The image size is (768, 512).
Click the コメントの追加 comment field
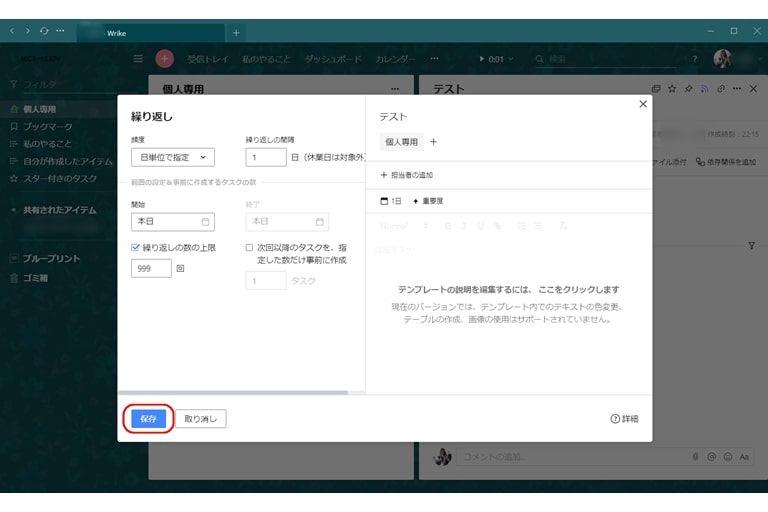click(571, 457)
